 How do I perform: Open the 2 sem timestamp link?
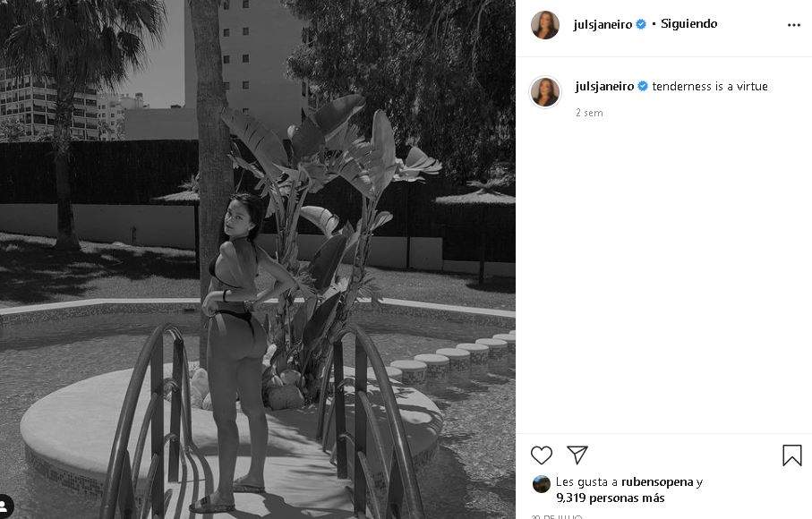tap(589, 113)
